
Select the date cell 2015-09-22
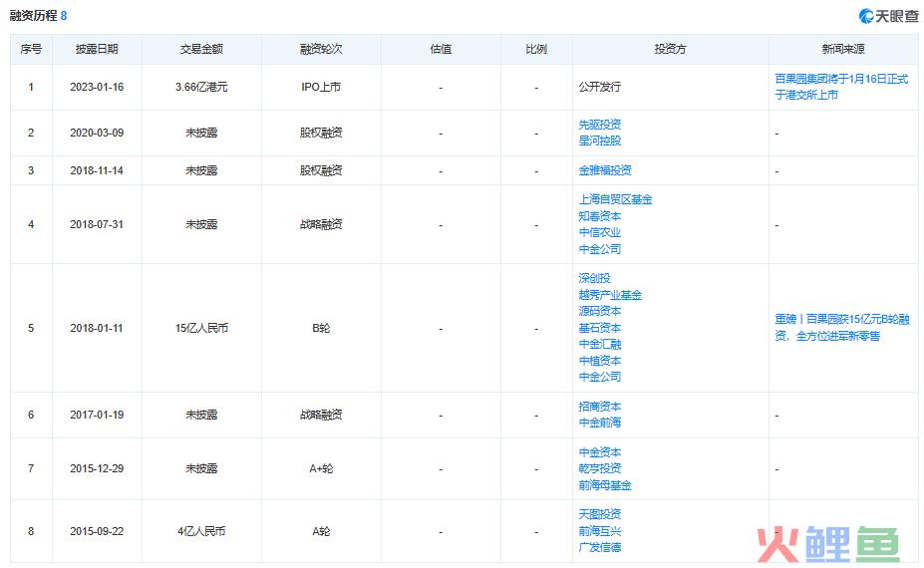coord(97,531)
